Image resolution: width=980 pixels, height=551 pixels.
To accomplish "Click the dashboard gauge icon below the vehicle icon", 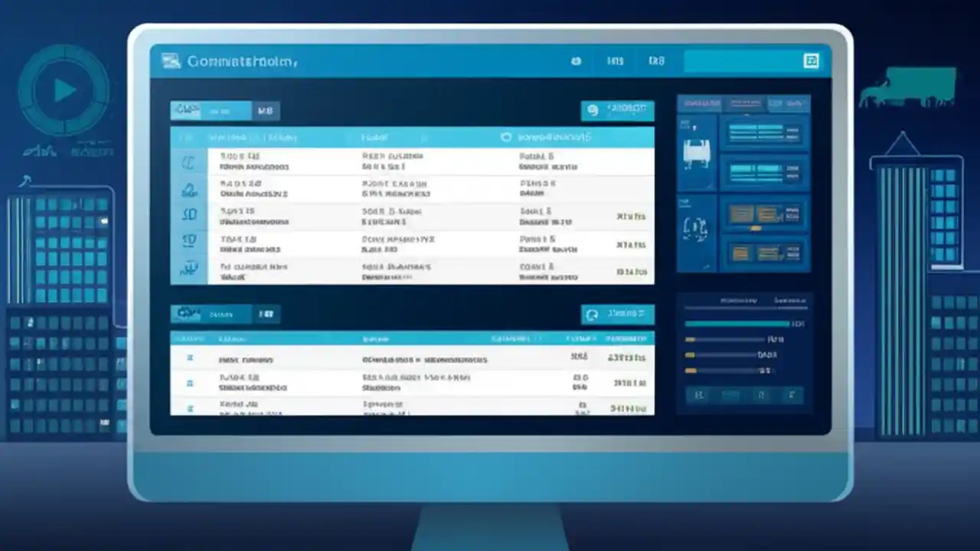I will click(x=697, y=230).
